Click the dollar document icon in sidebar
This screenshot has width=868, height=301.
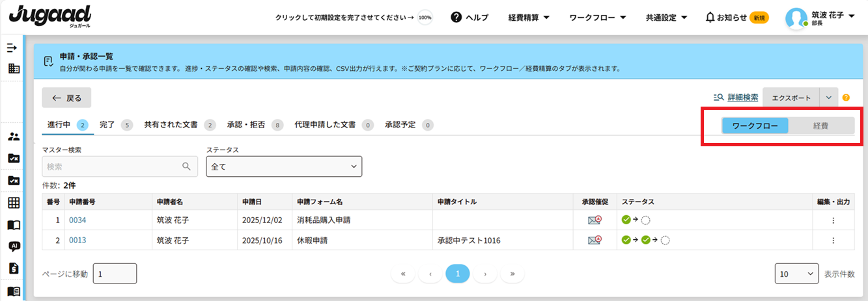[14, 268]
